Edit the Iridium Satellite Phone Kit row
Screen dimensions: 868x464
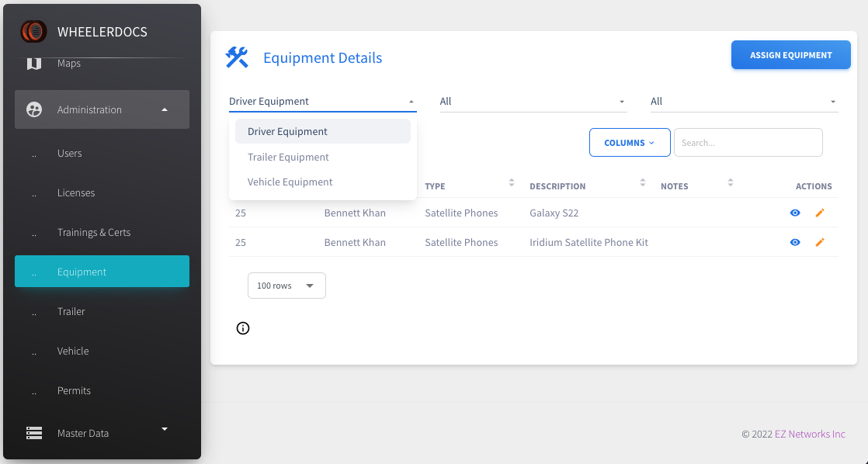click(820, 242)
